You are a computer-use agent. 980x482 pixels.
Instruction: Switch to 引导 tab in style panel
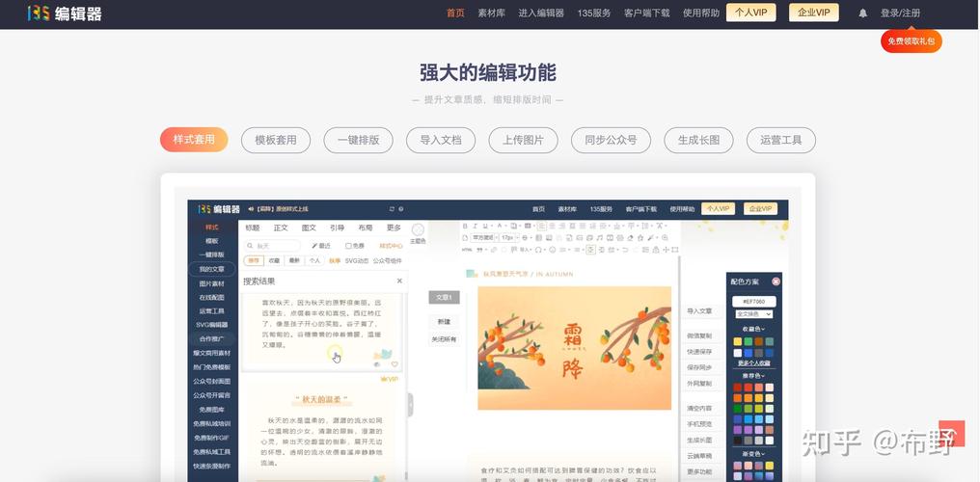pyautogui.click(x=337, y=228)
